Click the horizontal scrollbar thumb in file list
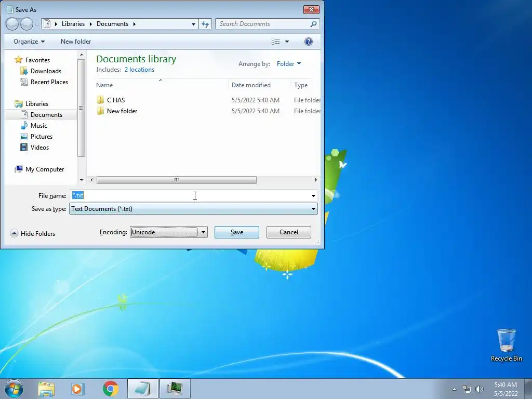The image size is (532, 399). point(177,180)
